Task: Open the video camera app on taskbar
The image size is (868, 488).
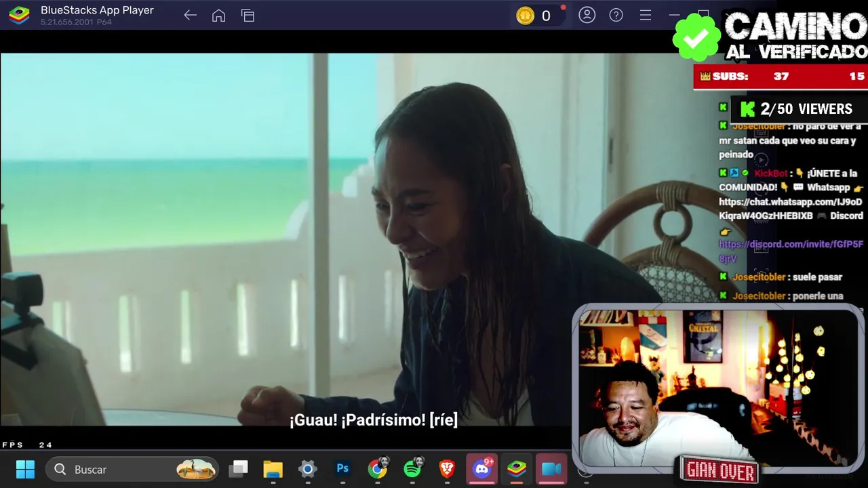Action: [x=551, y=468]
